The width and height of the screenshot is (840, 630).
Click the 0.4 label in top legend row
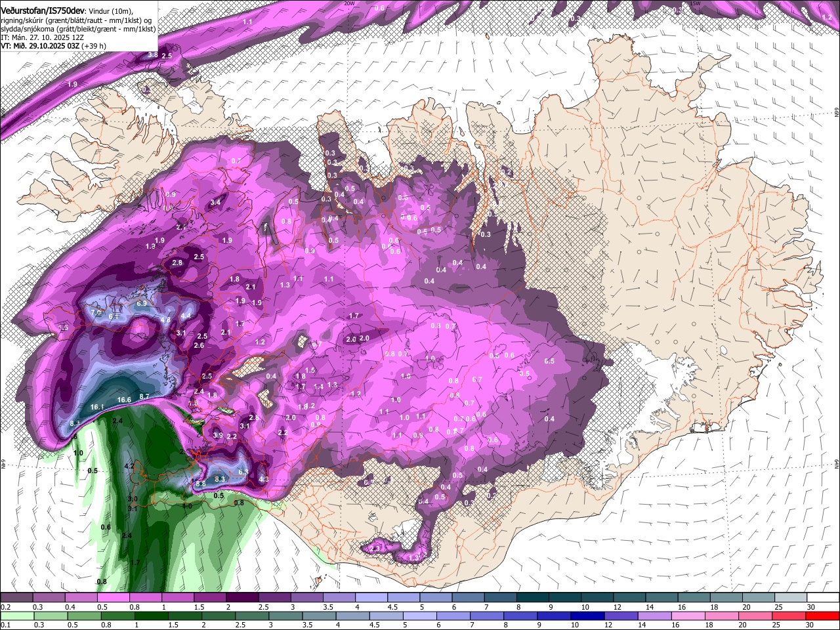(70, 607)
